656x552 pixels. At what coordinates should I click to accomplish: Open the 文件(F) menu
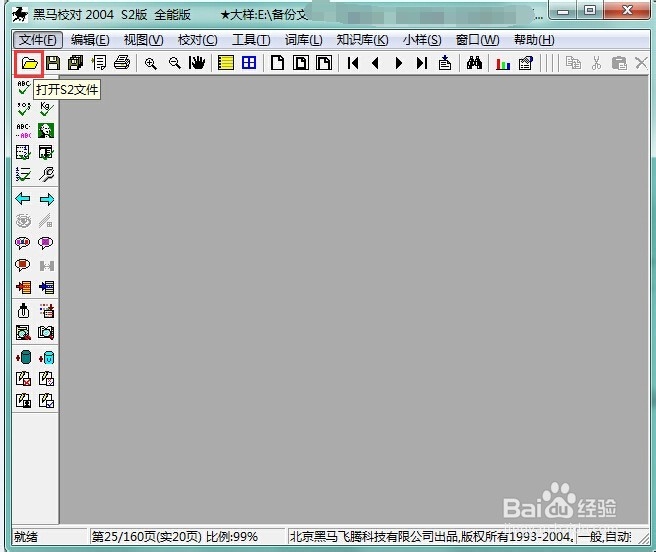(x=38, y=40)
